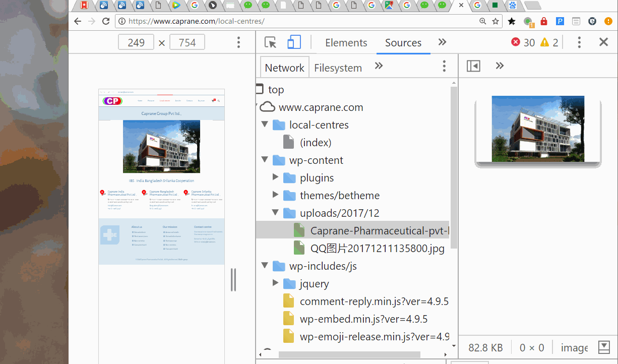The width and height of the screenshot is (618, 364).
Task: Expand the jquery folder
Action: point(275,284)
